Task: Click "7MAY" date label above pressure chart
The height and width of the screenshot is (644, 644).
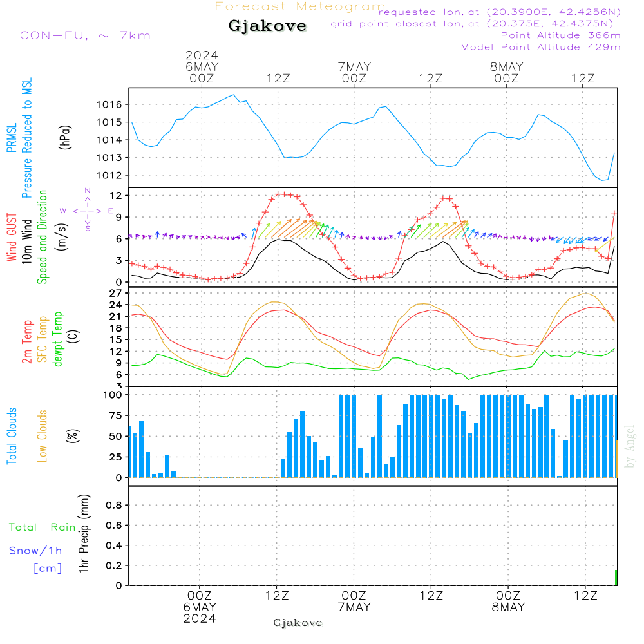Action: 354,67
